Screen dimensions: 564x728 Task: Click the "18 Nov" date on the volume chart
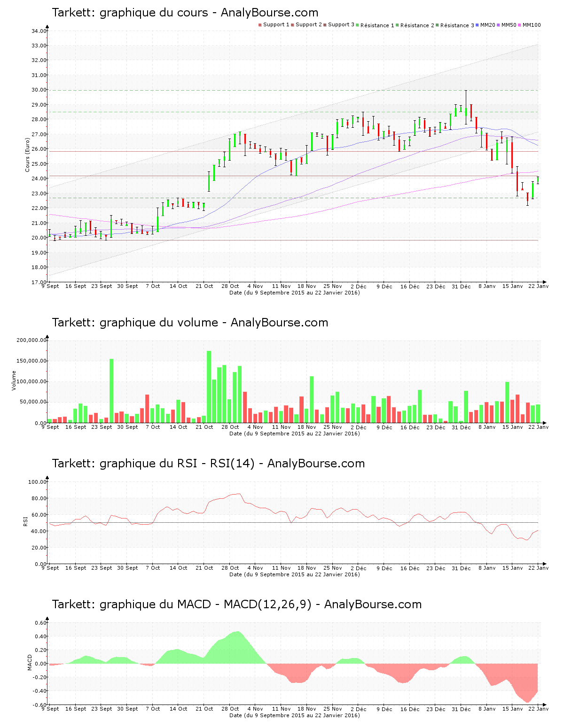307,427
